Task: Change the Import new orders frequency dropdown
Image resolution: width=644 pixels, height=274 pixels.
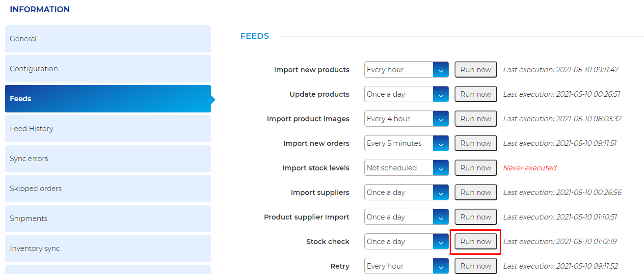Action: point(406,143)
